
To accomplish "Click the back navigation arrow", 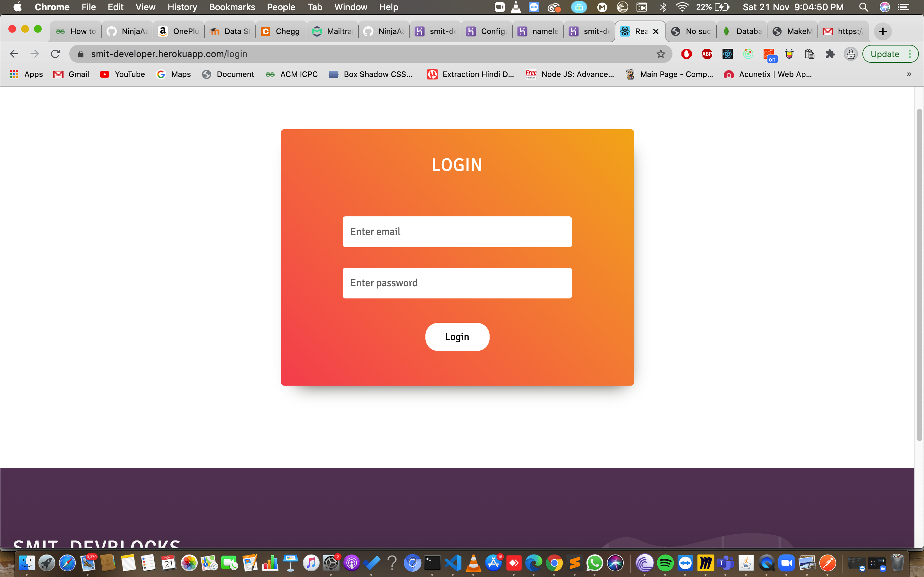I will click(14, 54).
